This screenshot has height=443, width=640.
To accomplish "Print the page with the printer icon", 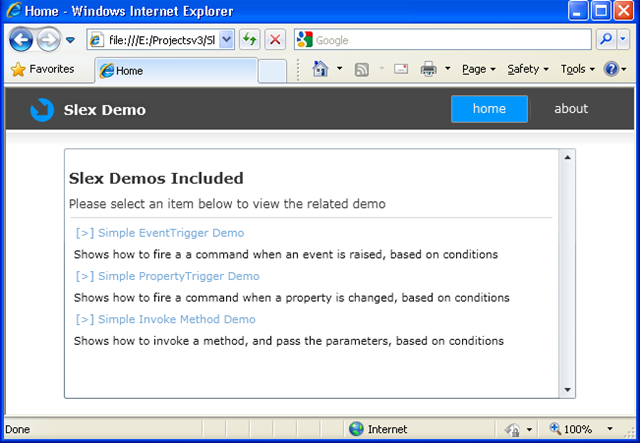I will pos(428,69).
